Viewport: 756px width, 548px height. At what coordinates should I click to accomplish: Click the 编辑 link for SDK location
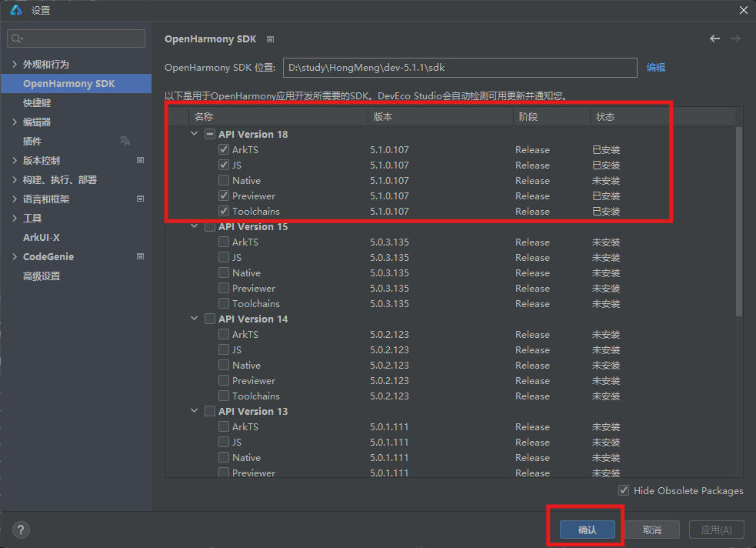(656, 68)
